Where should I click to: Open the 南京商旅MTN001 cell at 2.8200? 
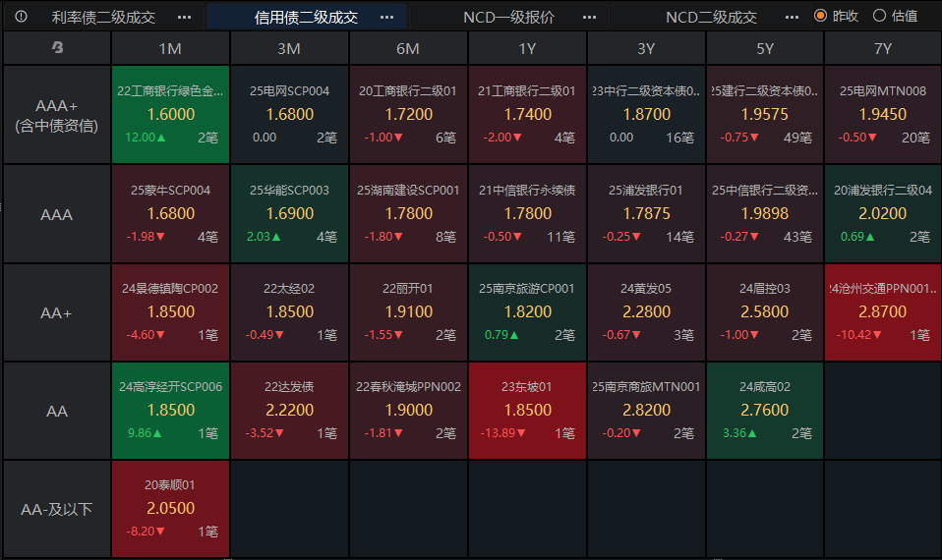coord(646,411)
